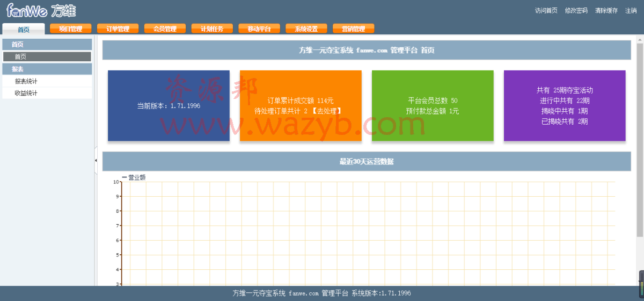Click the 订单累计成交额 114元 text
644x301 pixels.
[301, 101]
